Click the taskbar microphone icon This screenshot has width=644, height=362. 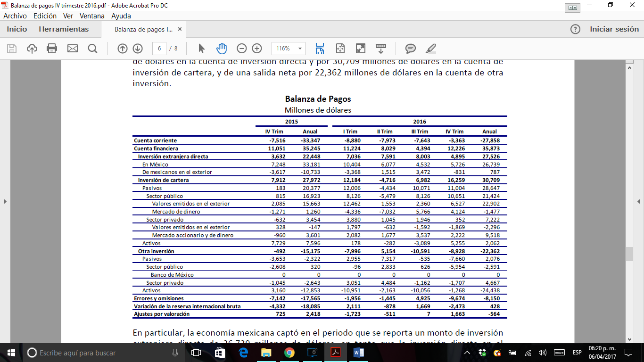pyautogui.click(x=175, y=353)
